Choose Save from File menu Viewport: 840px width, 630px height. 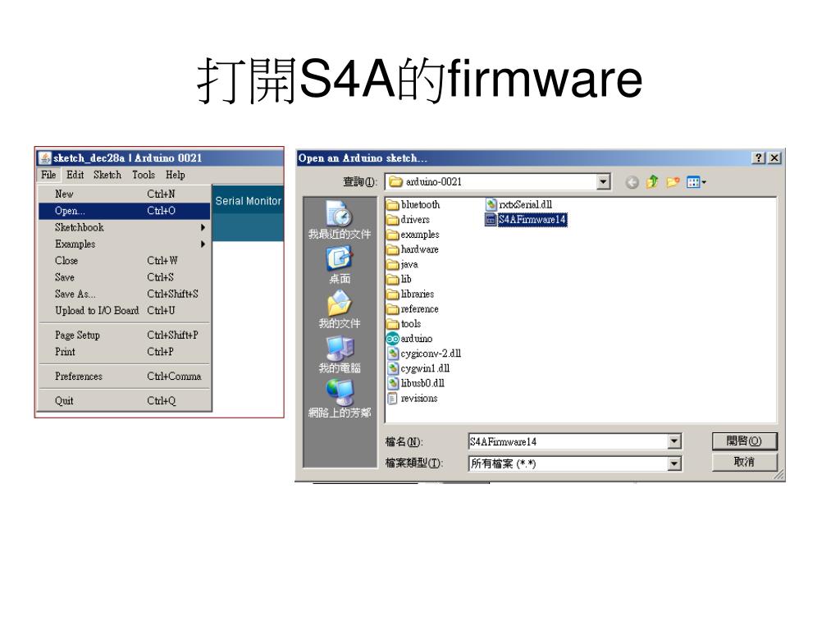[125, 277]
